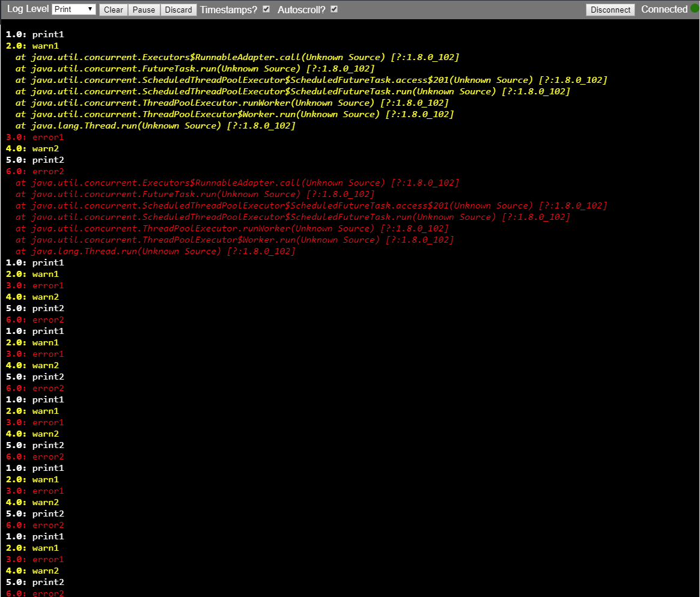Click red stack line 'FutureTask.run'
This screenshot has width=700, height=597.
(x=195, y=195)
